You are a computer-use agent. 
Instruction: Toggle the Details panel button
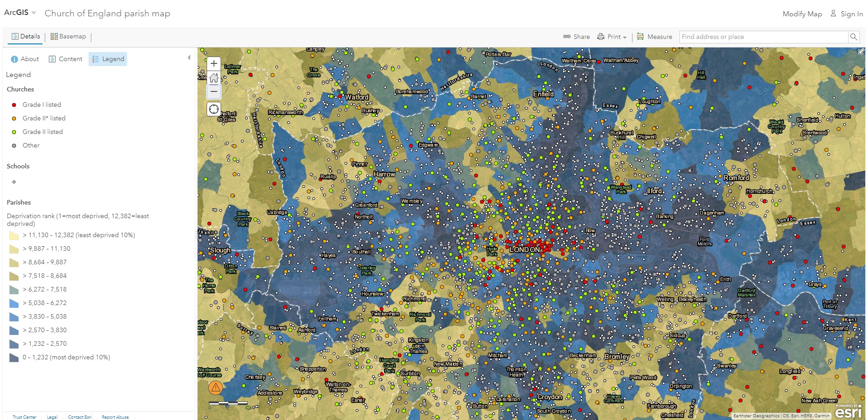26,36
